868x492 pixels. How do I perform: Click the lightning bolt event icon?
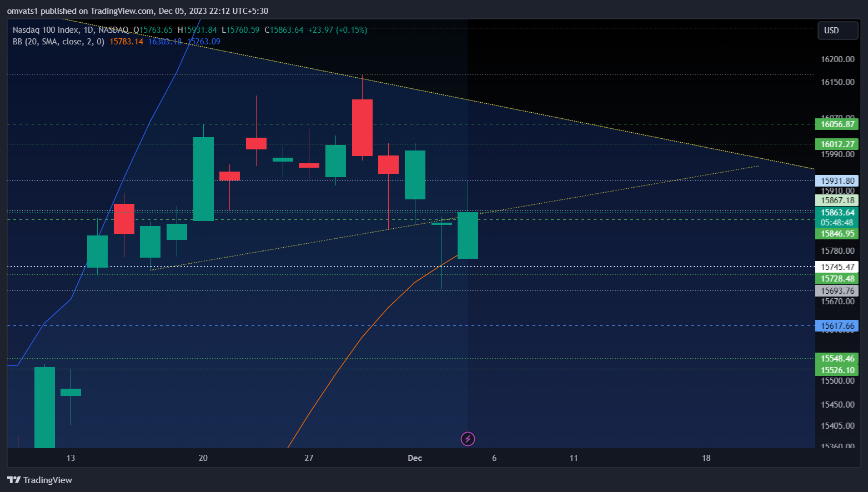[468, 439]
